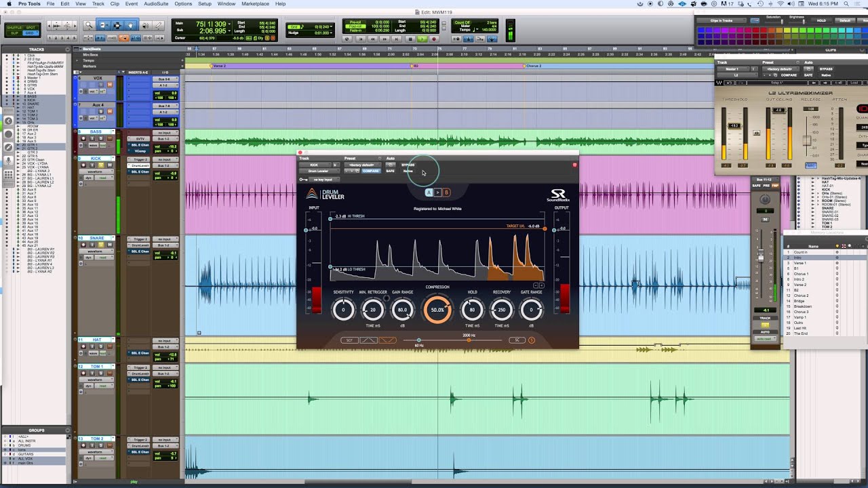The width and height of the screenshot is (868, 488).
Task: Mute the KICK track
Action: pos(109,165)
